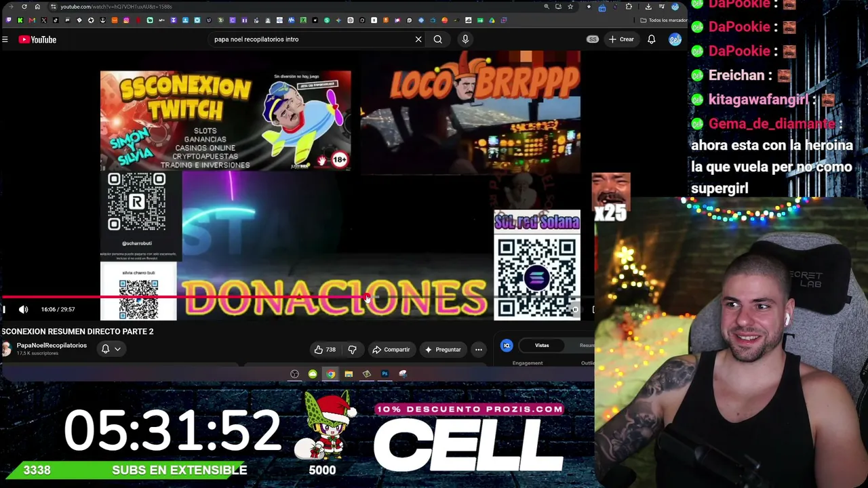
Task: Click the DONACIONES banner in the video
Action: pyautogui.click(x=336, y=297)
